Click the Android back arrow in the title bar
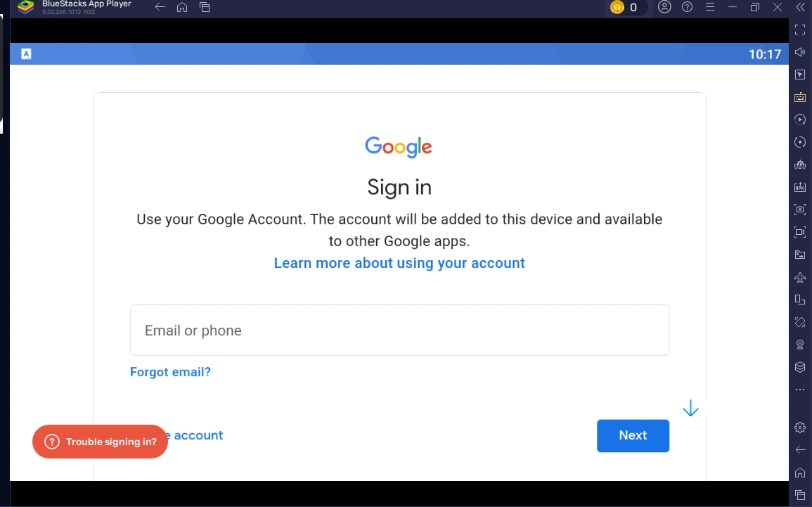This screenshot has width=812, height=507. [160, 7]
